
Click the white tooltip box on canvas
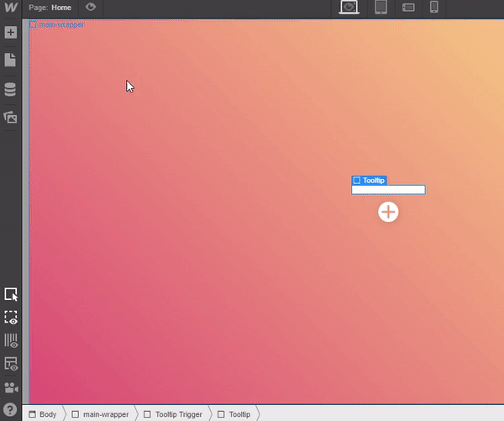pyautogui.click(x=388, y=190)
